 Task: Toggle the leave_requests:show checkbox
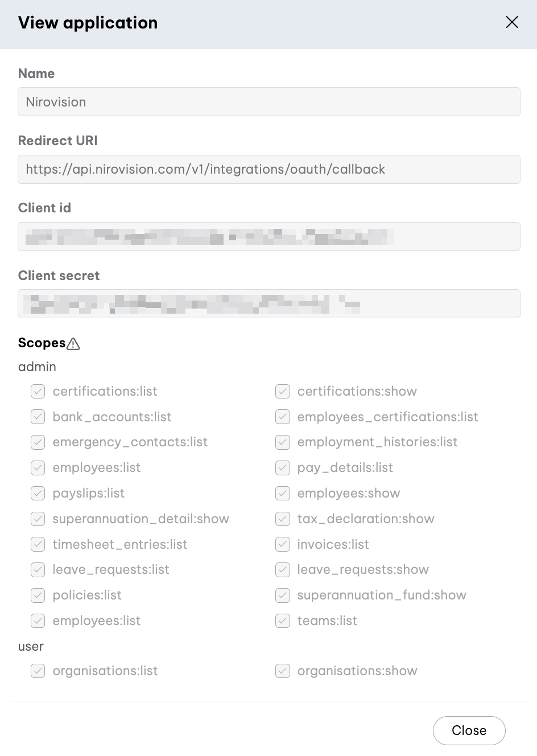click(283, 569)
